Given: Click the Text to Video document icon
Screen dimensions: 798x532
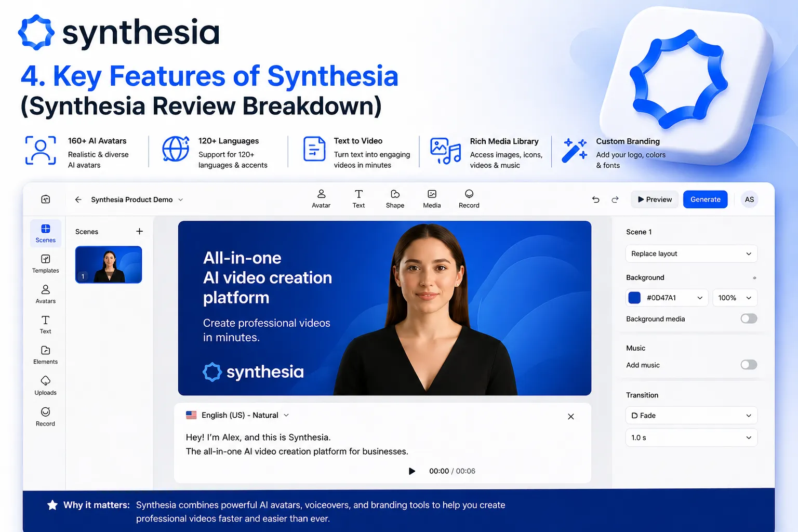Looking at the screenshot, I should coord(314,149).
